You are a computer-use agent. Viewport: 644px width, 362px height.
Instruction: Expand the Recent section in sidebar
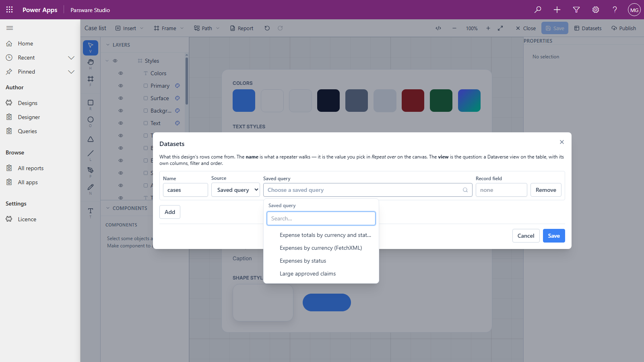71,58
